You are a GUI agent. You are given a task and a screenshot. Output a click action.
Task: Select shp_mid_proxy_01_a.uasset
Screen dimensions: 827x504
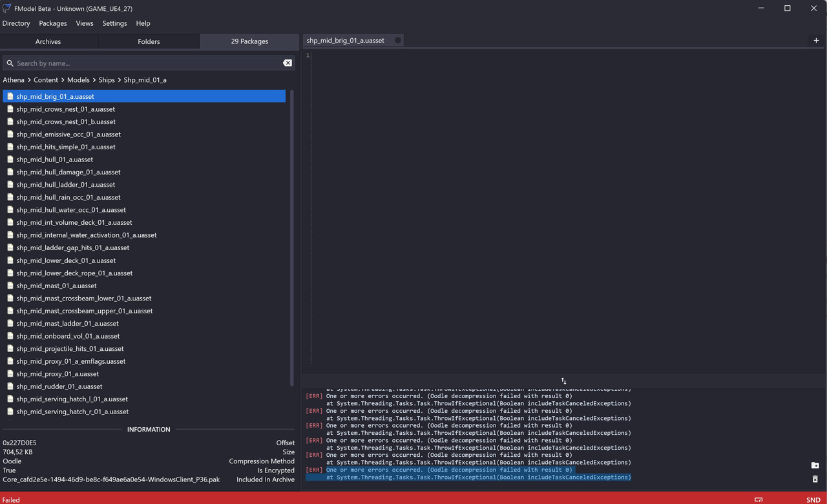point(144,373)
